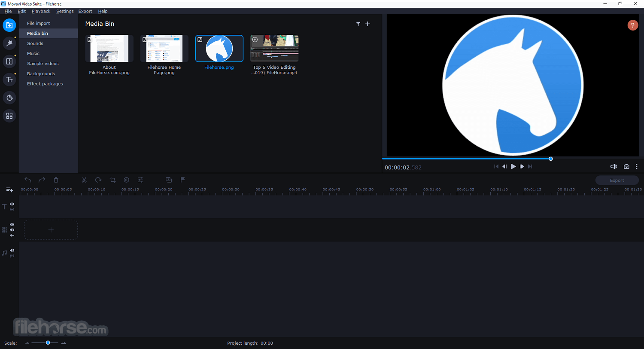Viewport: 644px width, 349px height.
Task: Select Sounds in the side list
Action: 48,43
